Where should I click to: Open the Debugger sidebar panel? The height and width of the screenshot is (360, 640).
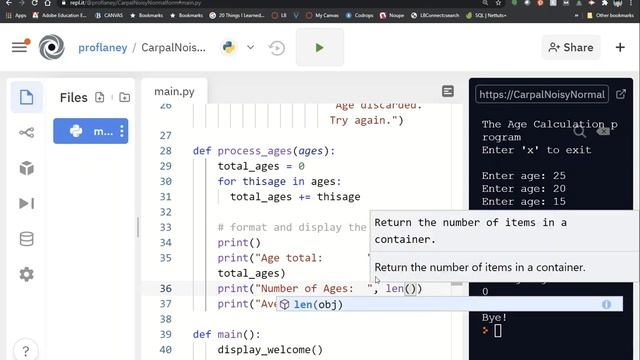pyautogui.click(x=27, y=203)
